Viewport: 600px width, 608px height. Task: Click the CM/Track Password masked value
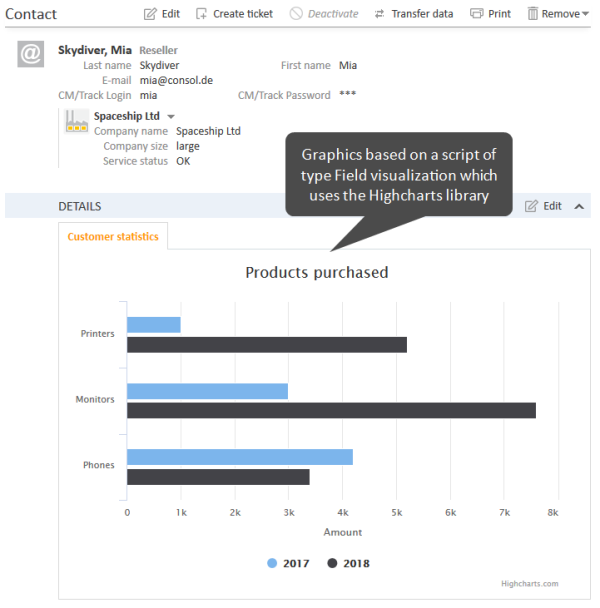[348, 94]
